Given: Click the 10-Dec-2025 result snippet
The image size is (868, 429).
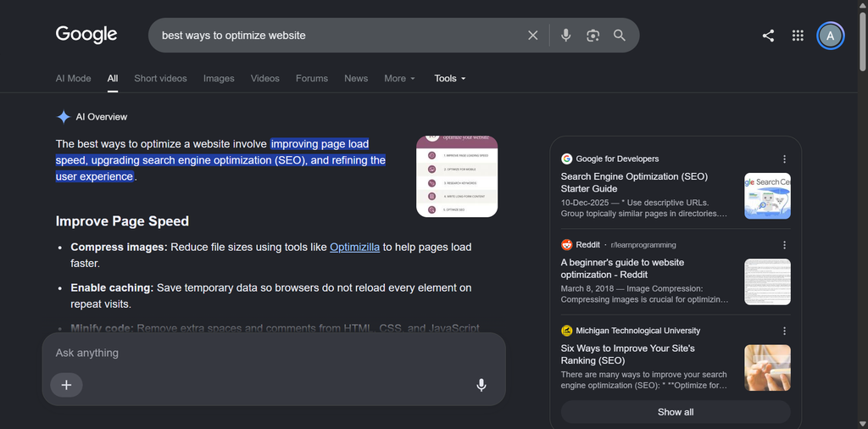Looking at the screenshot, I should tap(644, 208).
